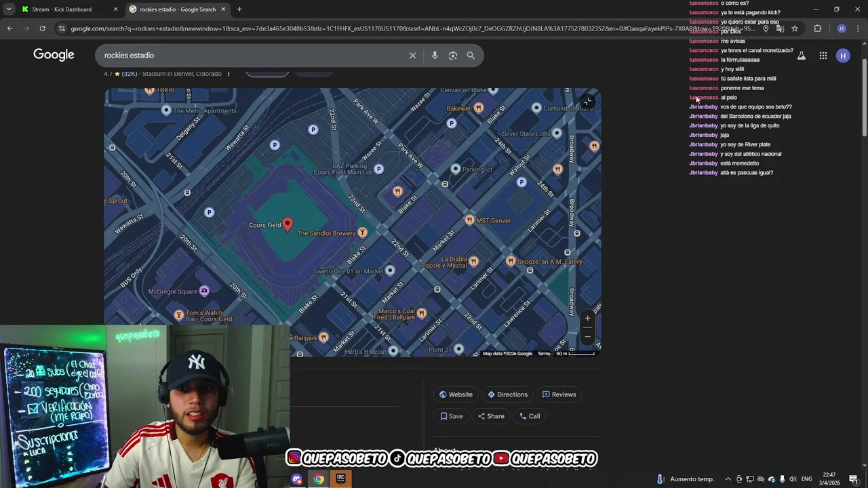Screen dimensions: 868x488
Task: Open the Reviews button
Action: click(559, 394)
